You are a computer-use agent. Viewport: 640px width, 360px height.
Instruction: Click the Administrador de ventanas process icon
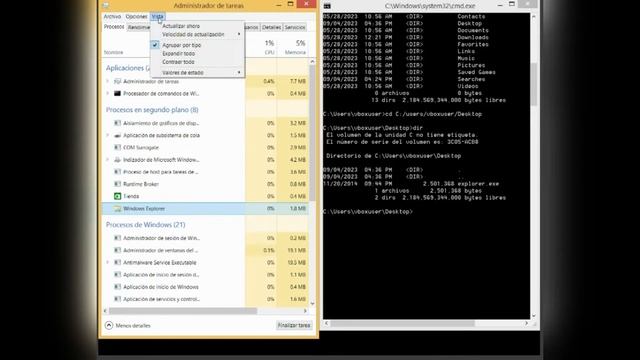point(118,250)
